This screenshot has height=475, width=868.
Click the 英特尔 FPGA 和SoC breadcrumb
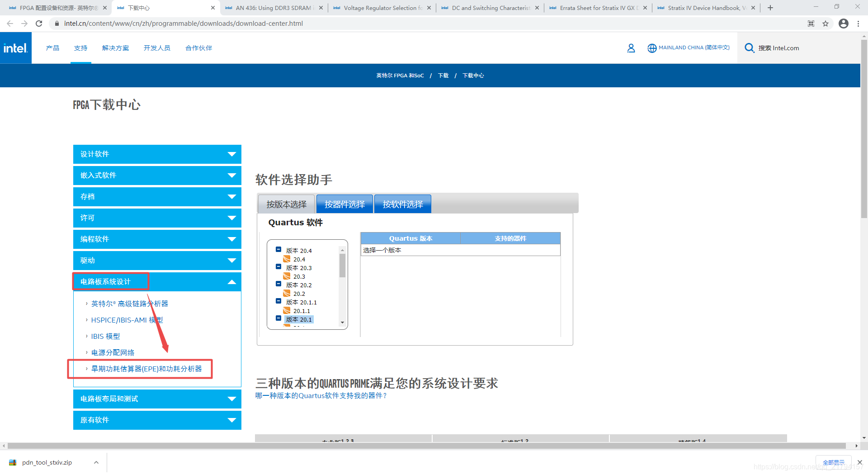tap(400, 76)
